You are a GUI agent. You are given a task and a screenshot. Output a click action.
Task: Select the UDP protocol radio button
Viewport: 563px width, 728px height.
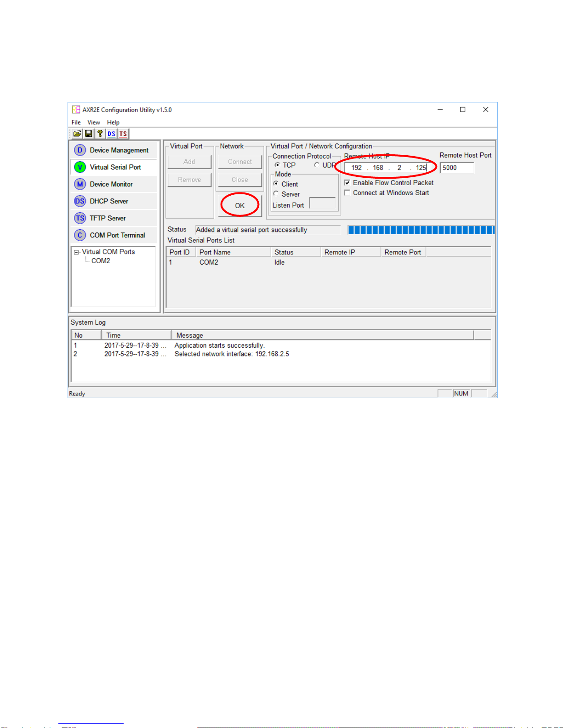click(317, 165)
